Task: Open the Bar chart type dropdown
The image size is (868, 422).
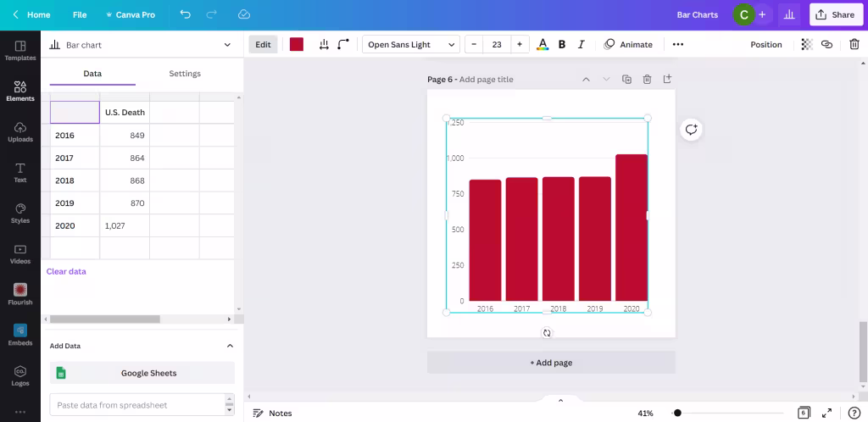Action: click(141, 45)
